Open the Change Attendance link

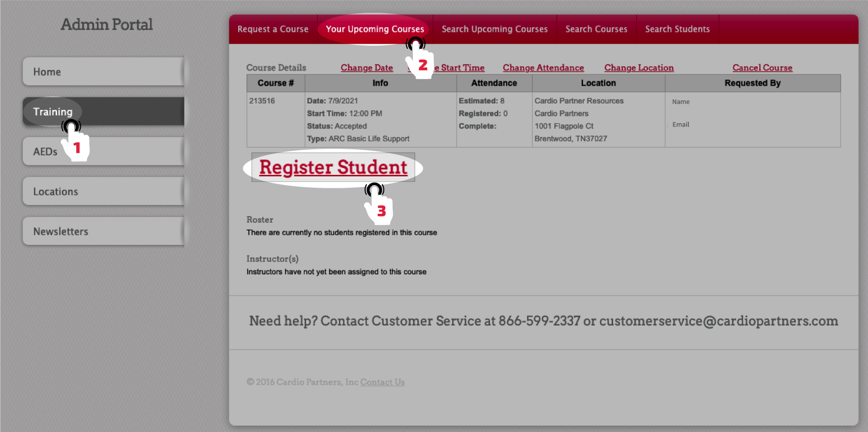click(x=543, y=68)
